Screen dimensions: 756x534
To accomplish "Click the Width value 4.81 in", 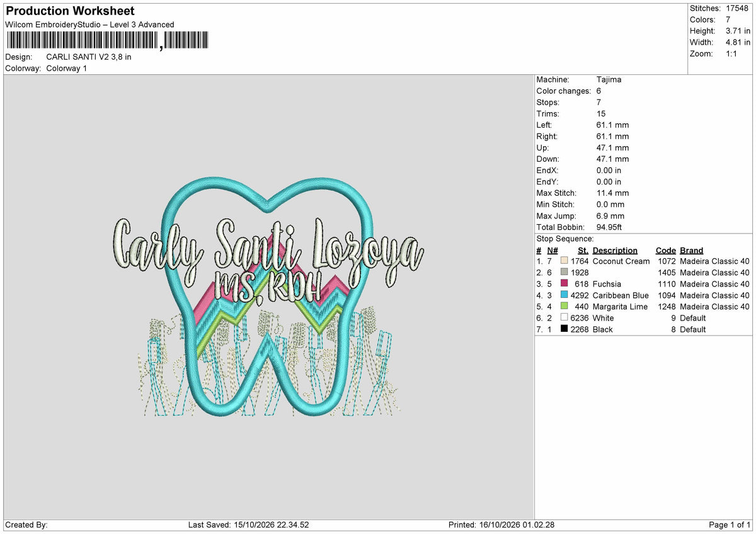I will pyautogui.click(x=738, y=42).
